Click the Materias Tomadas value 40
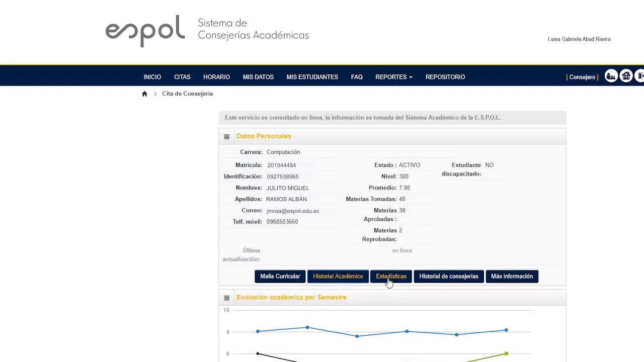The image size is (644, 362). (x=402, y=199)
